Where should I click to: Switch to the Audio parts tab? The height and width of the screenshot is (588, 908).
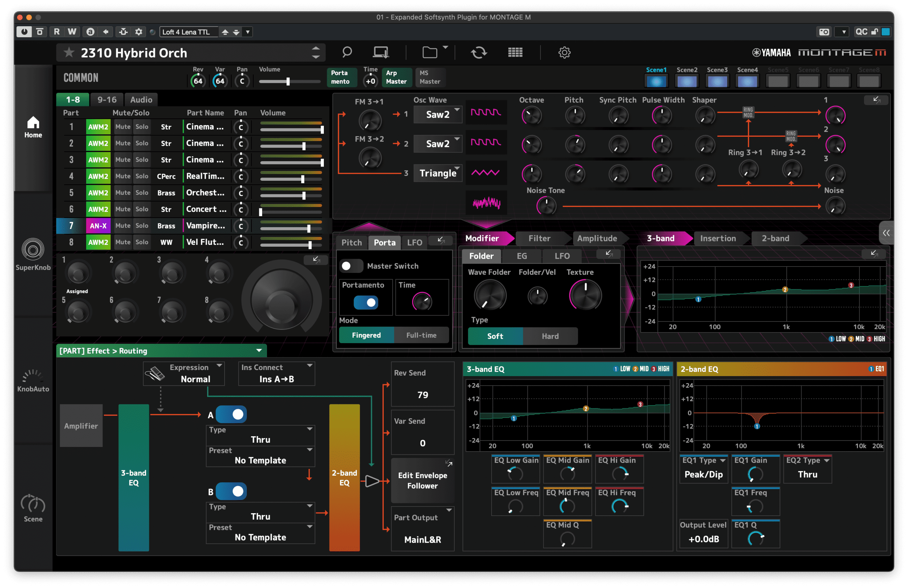[x=141, y=100]
